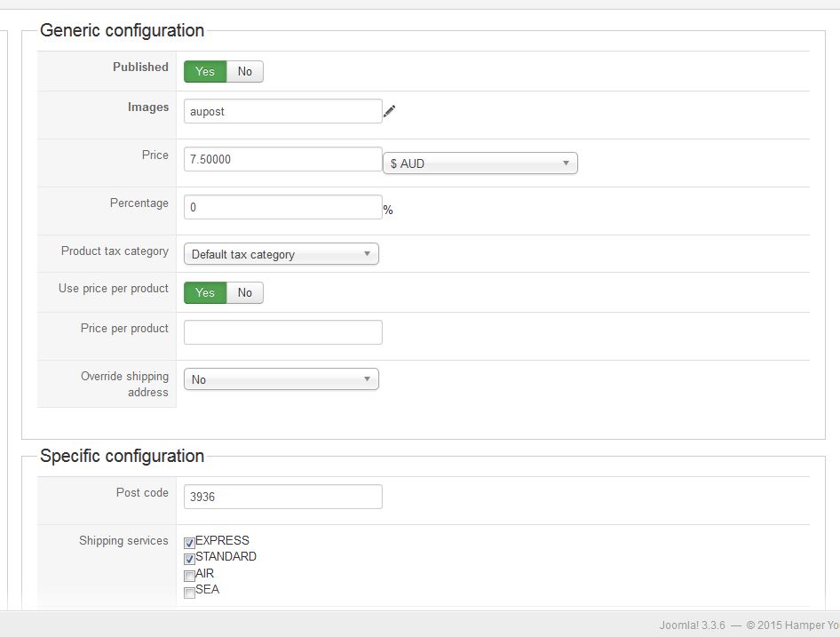This screenshot has width=840, height=637.
Task: Click the Images field containing aupost
Action: click(x=283, y=111)
